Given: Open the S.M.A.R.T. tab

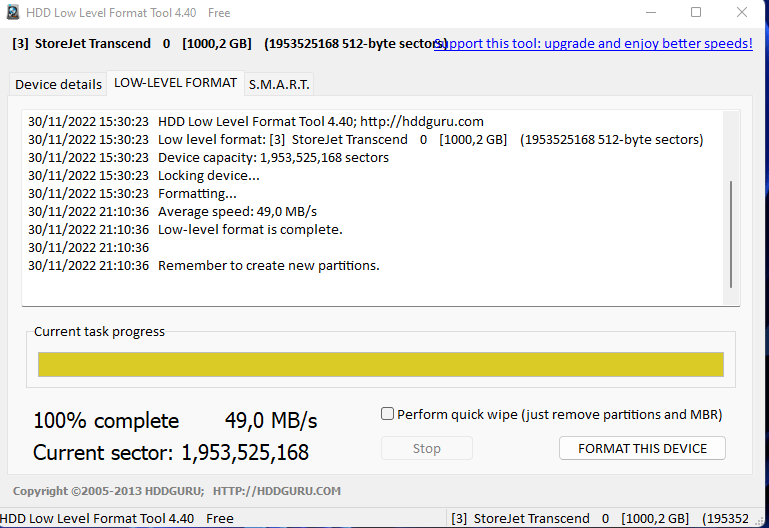Looking at the screenshot, I should (279, 84).
